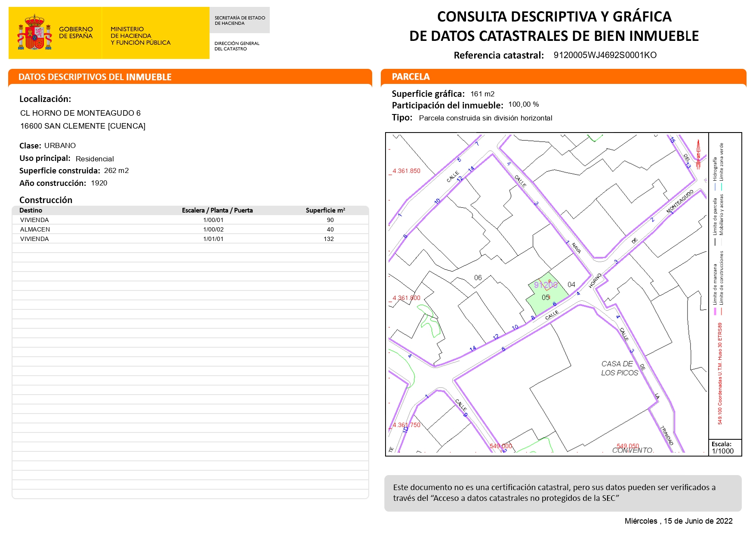Click the 'DATOS DESCRIPTIVOS DEL INMUEBLE' header
Viewport: 756px width, 534px height.
point(95,77)
